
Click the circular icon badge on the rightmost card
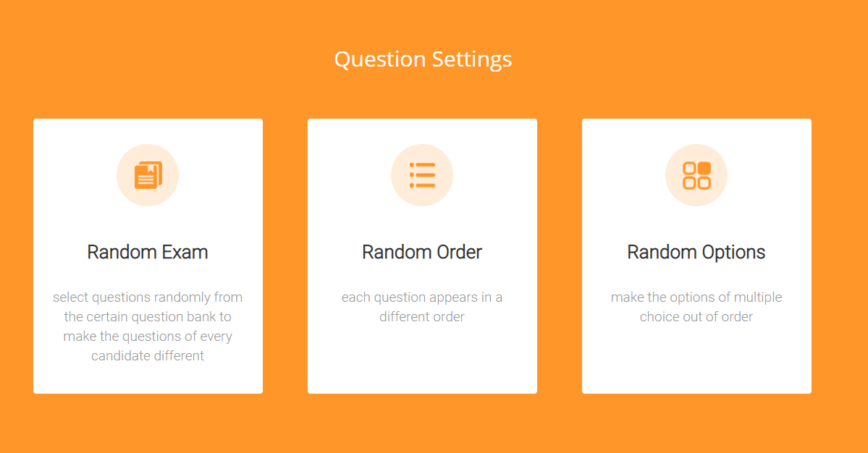(x=696, y=174)
